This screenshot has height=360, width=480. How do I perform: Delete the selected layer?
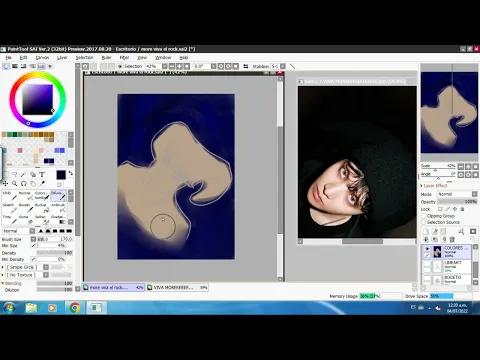(452, 239)
